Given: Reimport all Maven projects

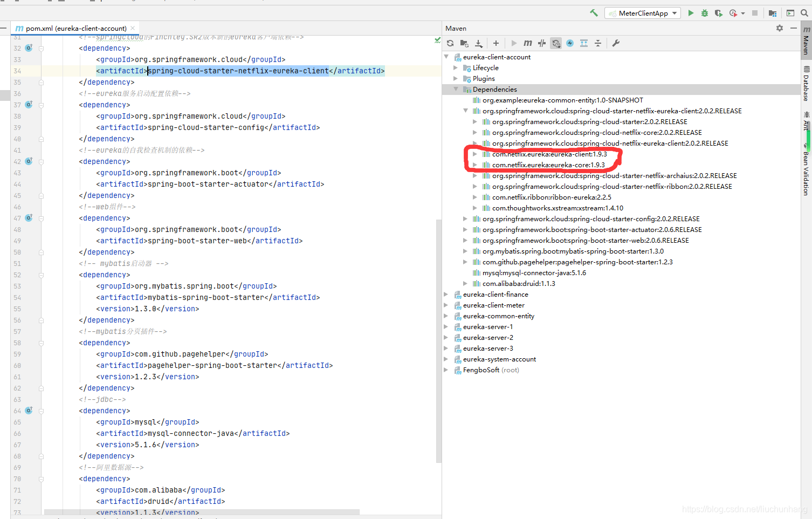Looking at the screenshot, I should (450, 43).
